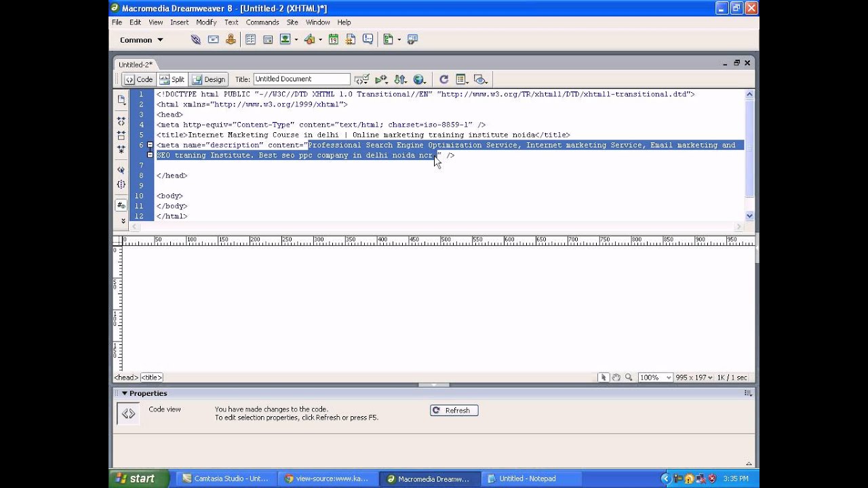Open the 995 x 197 window size menu

pyautogui.click(x=694, y=378)
